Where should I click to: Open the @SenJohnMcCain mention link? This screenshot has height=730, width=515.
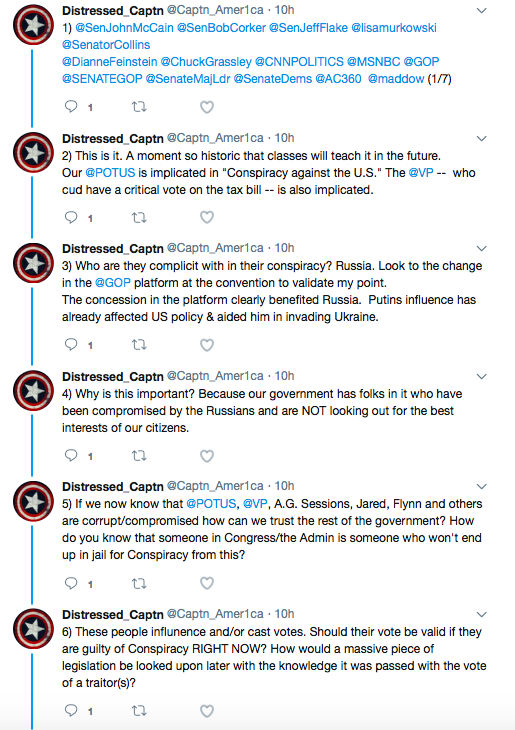pyautogui.click(x=124, y=28)
